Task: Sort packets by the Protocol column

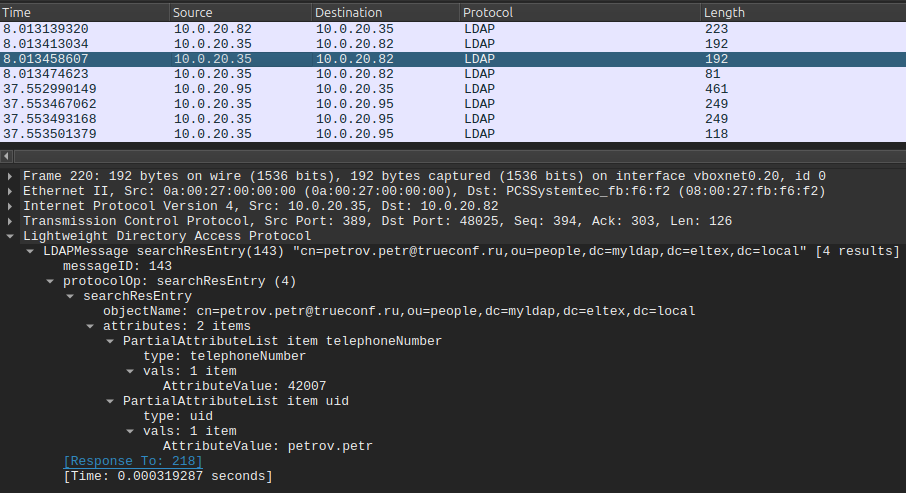Action: click(578, 13)
